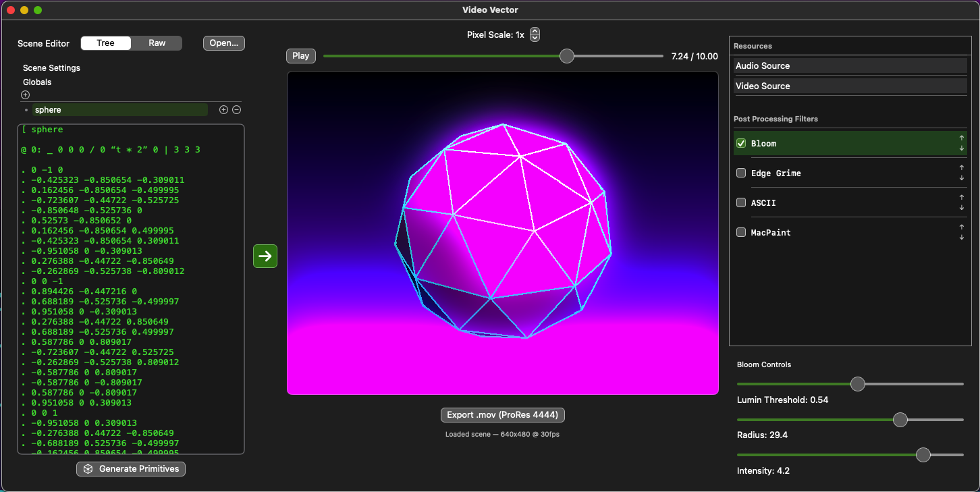This screenshot has width=980, height=492.
Task: Click the green arrow apply button
Action: point(265,256)
